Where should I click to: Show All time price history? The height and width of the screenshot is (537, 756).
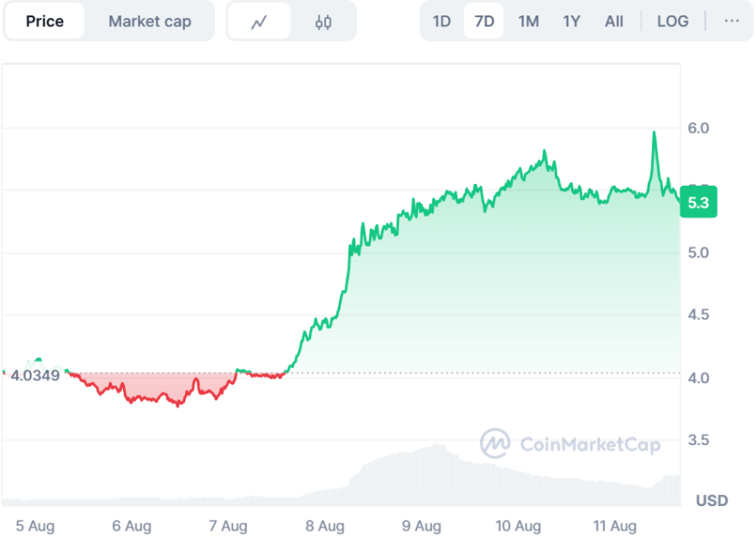point(614,21)
